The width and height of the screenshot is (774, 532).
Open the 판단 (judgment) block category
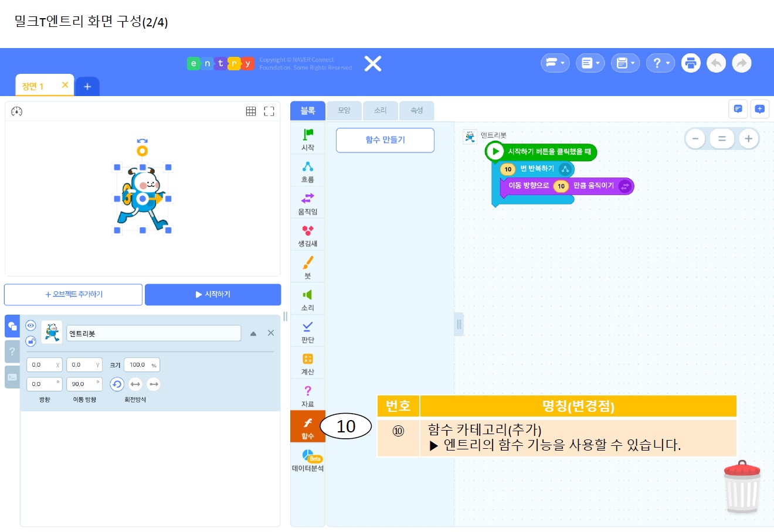pos(307,330)
